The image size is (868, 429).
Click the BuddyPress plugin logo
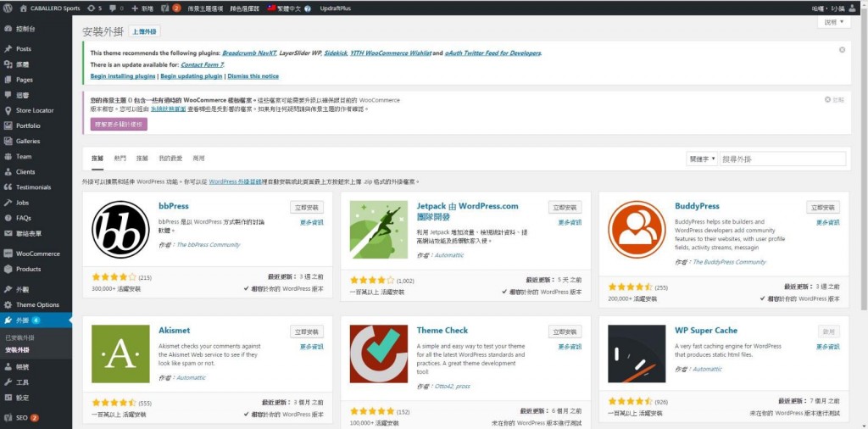pos(637,229)
